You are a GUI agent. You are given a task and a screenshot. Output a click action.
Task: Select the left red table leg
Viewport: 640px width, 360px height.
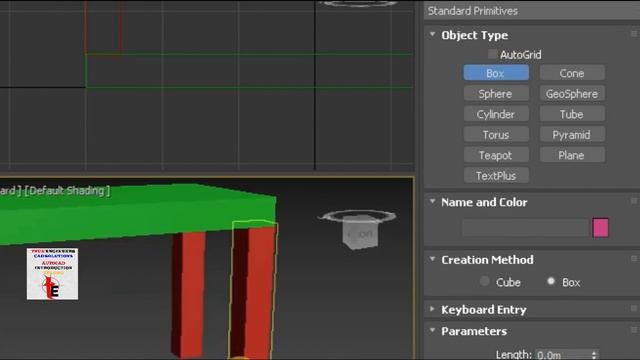(x=188, y=294)
